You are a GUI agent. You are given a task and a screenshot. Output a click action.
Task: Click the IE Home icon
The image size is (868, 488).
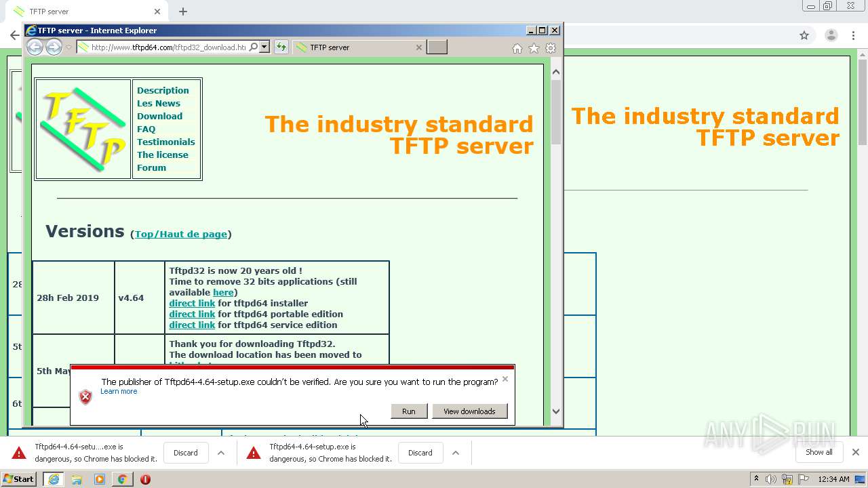517,48
